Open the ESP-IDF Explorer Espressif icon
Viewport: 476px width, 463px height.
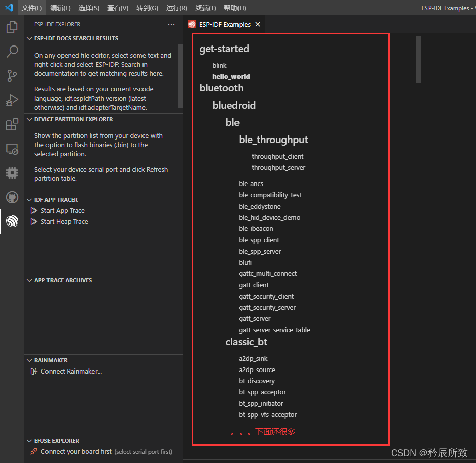(x=12, y=221)
